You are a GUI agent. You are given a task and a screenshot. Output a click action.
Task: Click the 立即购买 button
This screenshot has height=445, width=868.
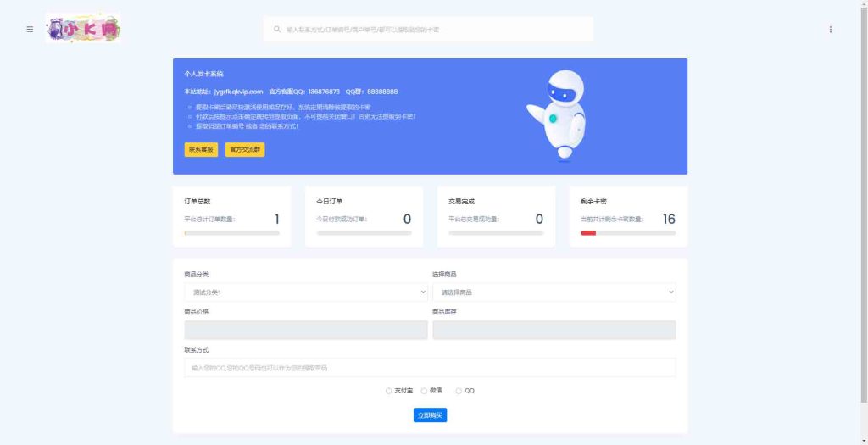pos(430,415)
